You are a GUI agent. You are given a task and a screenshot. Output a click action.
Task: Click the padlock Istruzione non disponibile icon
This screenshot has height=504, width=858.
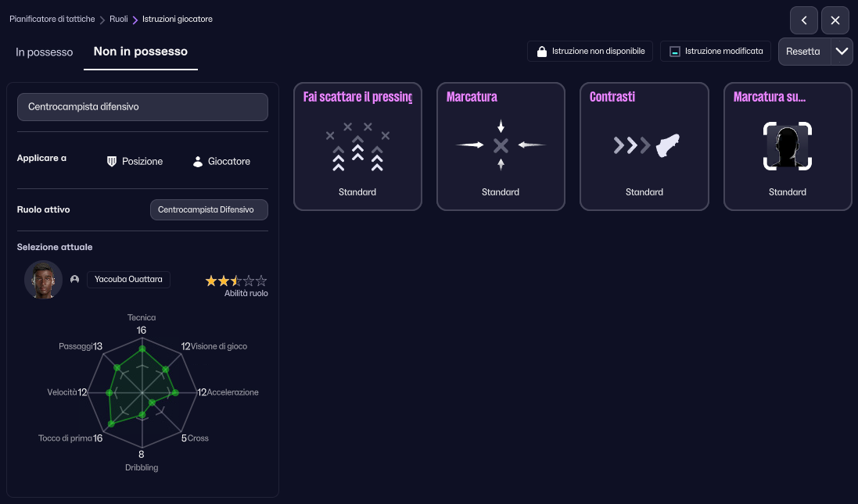click(541, 52)
